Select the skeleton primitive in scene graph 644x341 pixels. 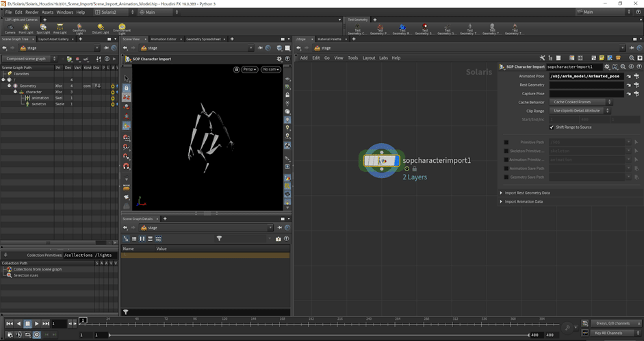tap(38, 104)
